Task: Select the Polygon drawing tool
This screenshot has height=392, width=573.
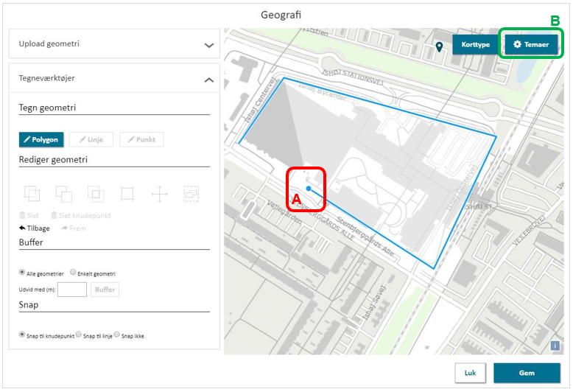Action: click(x=41, y=139)
